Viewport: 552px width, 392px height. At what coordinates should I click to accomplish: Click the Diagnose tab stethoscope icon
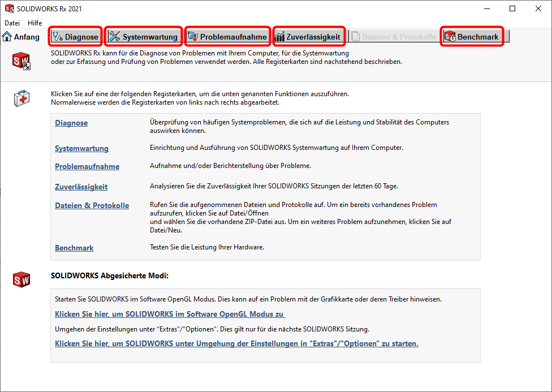pos(57,37)
